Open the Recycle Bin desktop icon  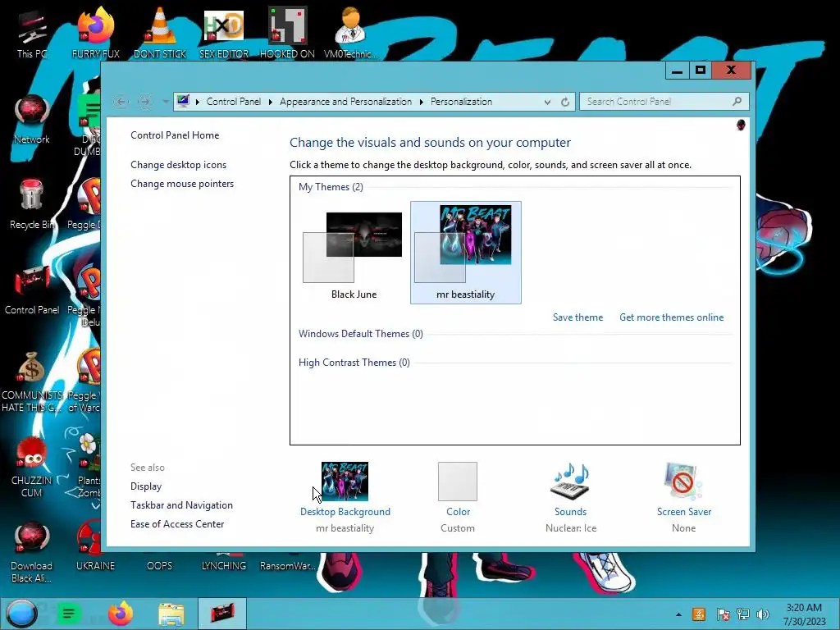[x=31, y=203]
